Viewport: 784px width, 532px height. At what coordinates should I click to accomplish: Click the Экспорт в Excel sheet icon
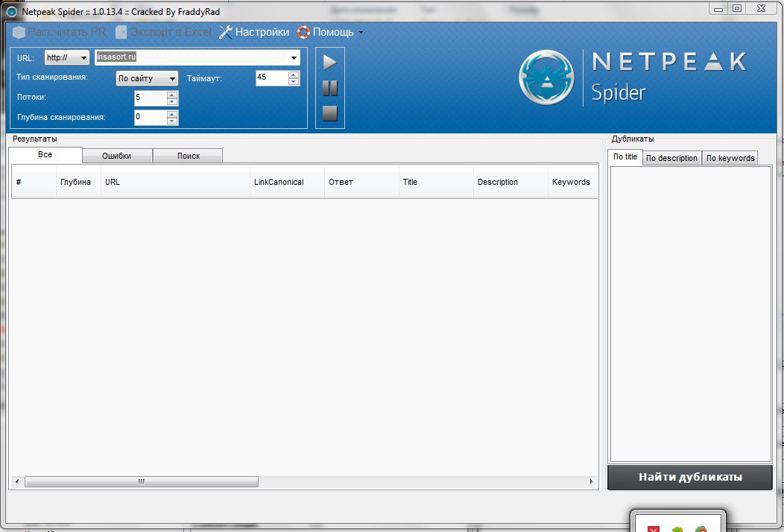[121, 32]
